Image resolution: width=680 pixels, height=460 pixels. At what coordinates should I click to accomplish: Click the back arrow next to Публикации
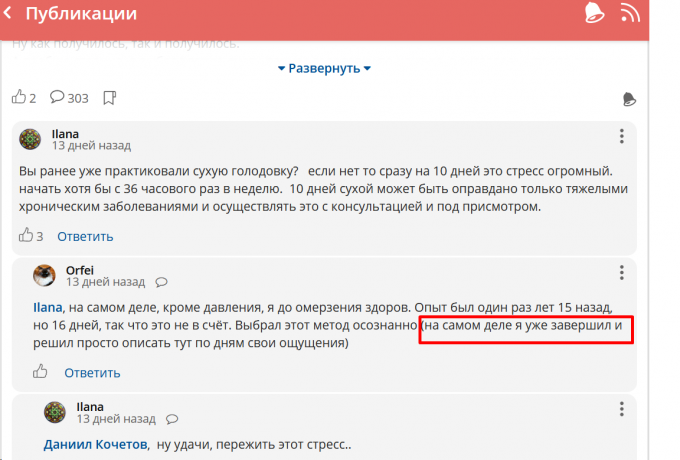click(x=10, y=14)
